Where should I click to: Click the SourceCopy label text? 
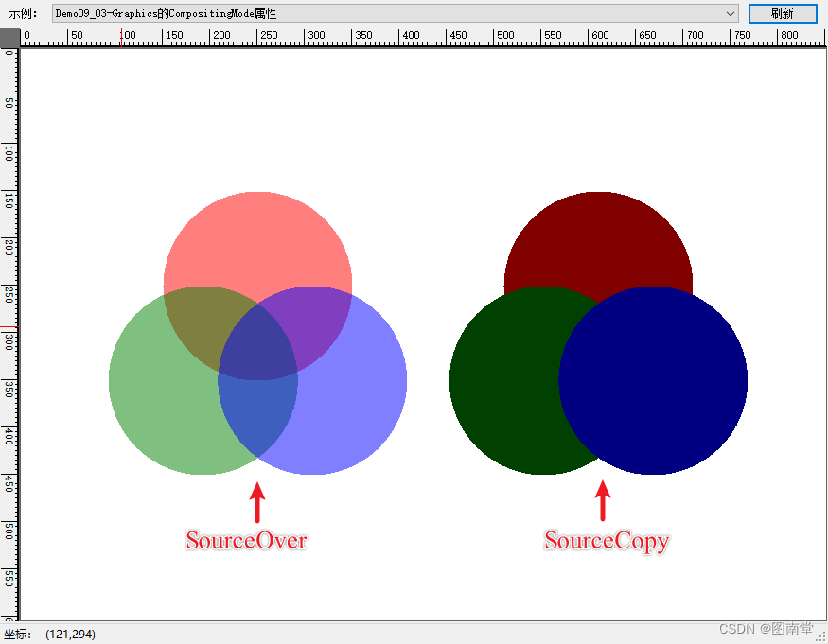pyautogui.click(x=606, y=540)
